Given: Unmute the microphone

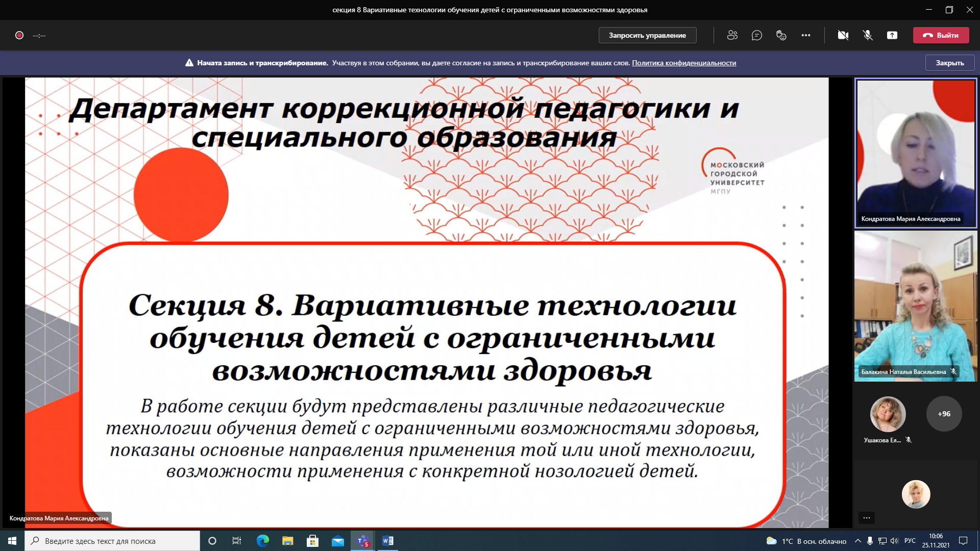Looking at the screenshot, I should [x=868, y=35].
